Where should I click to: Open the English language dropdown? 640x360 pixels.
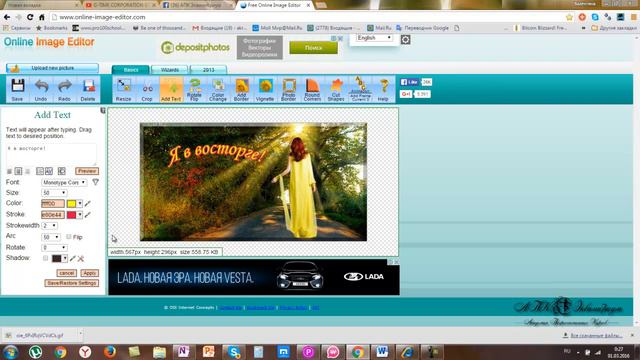click(374, 38)
